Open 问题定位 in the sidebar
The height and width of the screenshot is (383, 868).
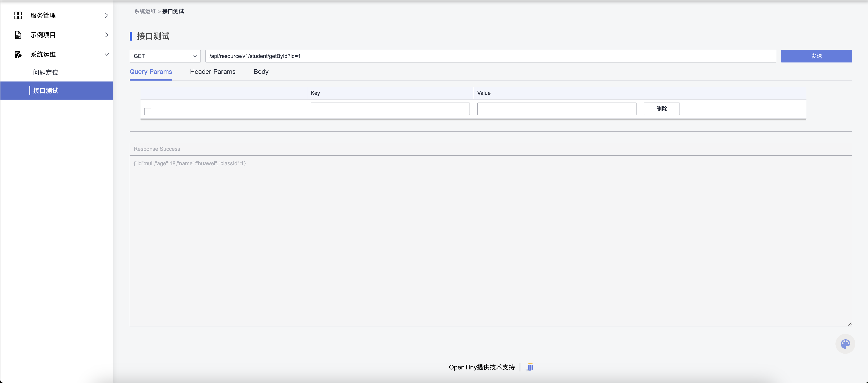pos(45,72)
